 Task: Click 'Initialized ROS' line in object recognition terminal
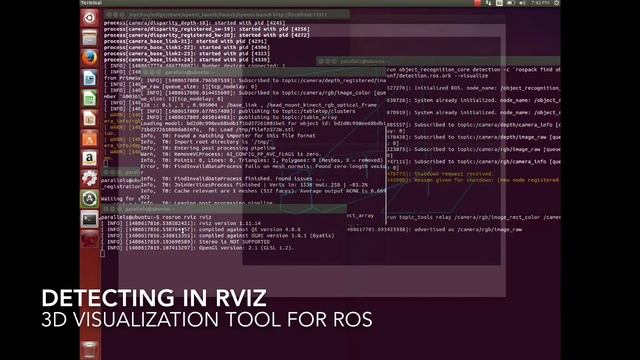(x=473, y=88)
